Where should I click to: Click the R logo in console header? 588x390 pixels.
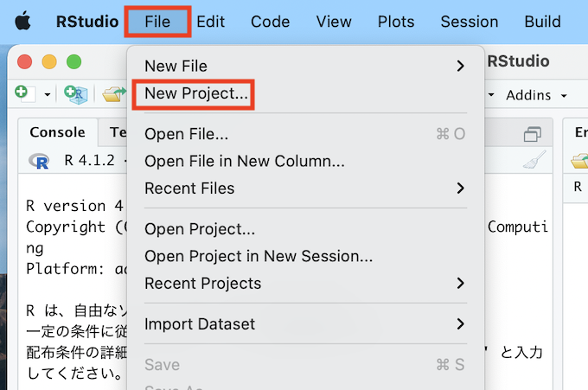pyautogui.click(x=39, y=161)
